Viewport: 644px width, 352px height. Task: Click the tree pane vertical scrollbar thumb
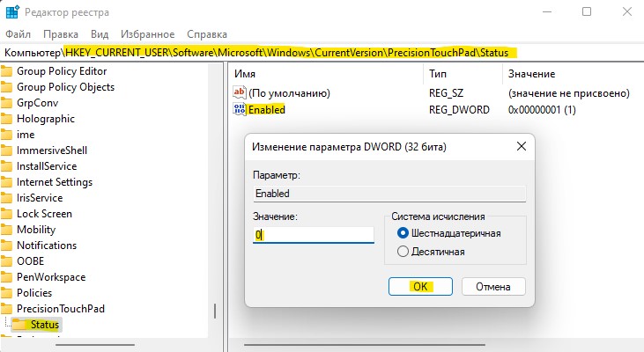point(215,311)
